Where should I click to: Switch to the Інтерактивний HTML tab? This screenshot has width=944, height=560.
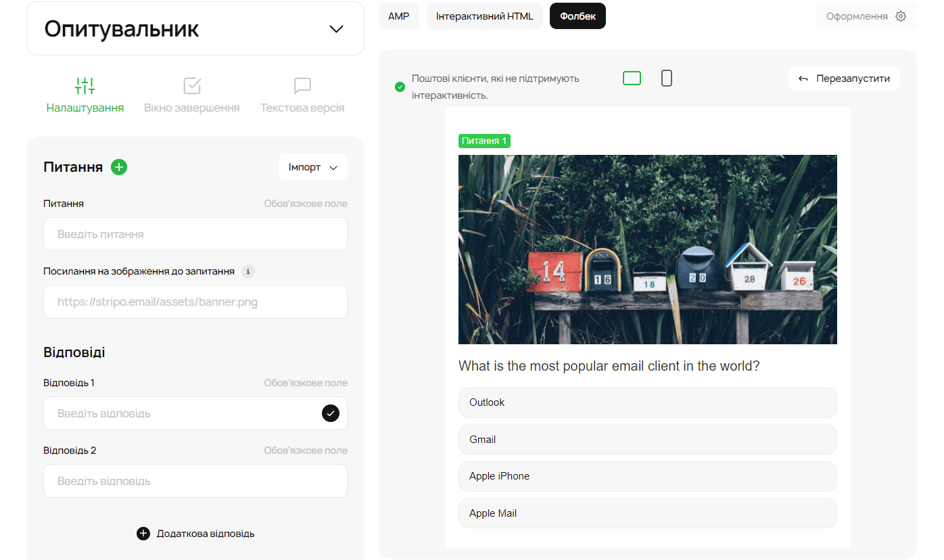tap(484, 16)
